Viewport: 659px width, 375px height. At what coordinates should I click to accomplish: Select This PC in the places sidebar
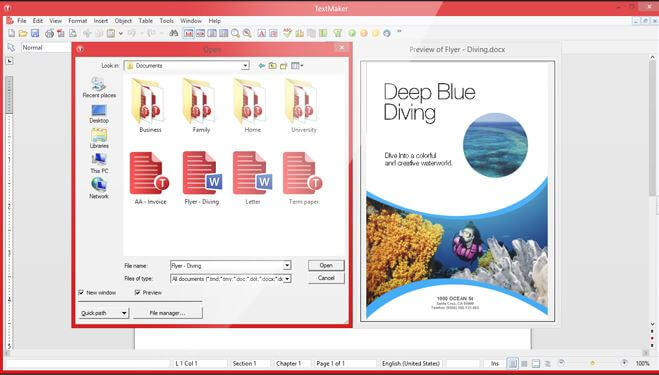99,164
